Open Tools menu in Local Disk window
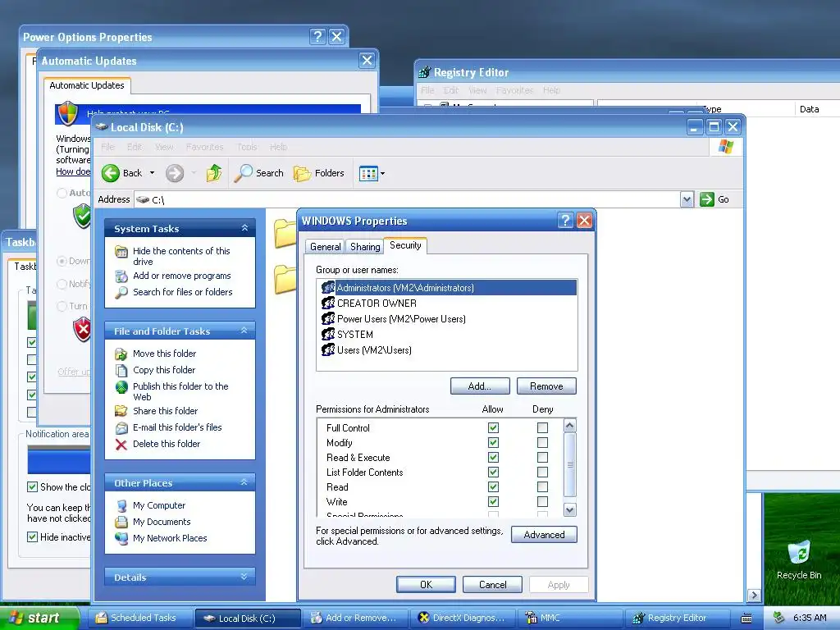 click(247, 147)
